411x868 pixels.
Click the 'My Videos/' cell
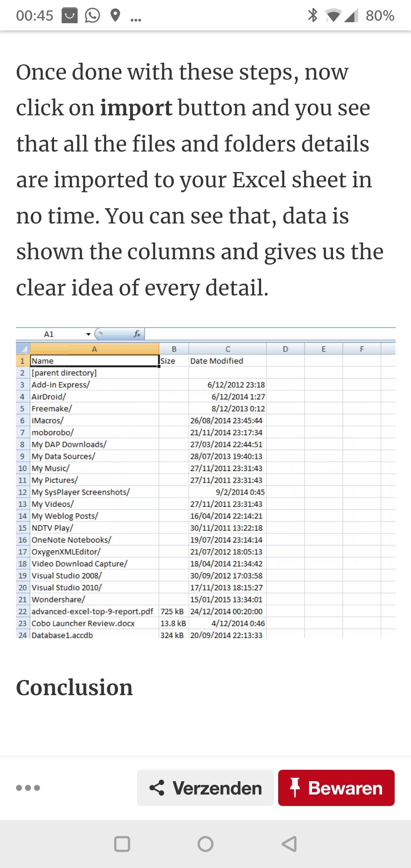tap(94, 504)
